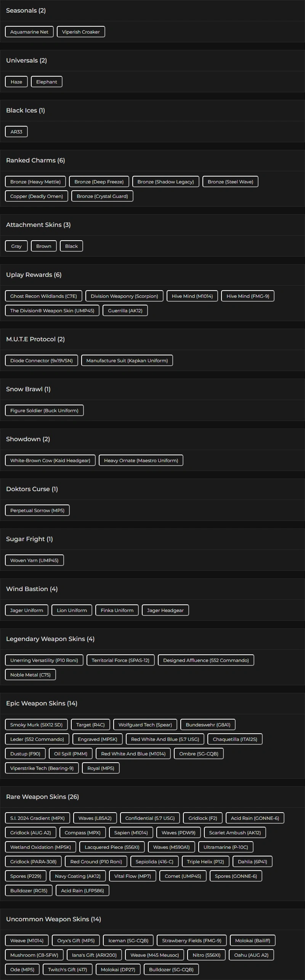Select S.I. 2024 Gradient (MPX) skin

point(37,818)
